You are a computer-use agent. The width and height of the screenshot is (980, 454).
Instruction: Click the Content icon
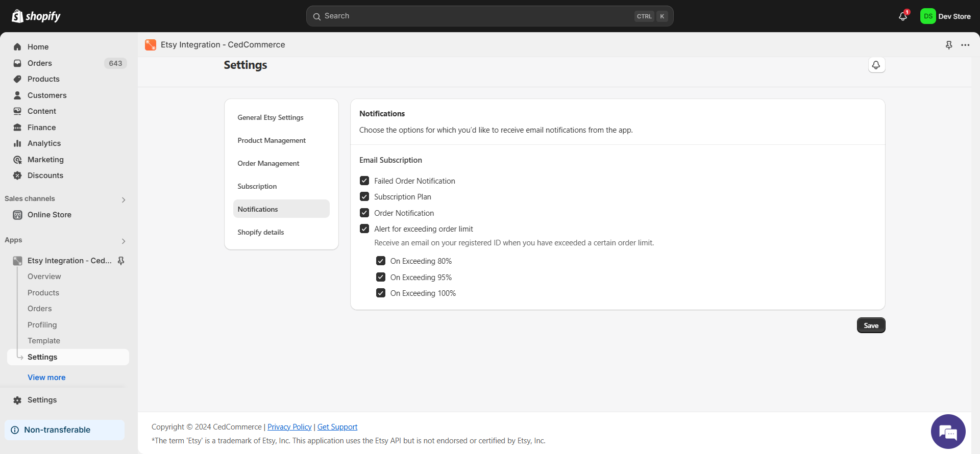click(x=17, y=111)
